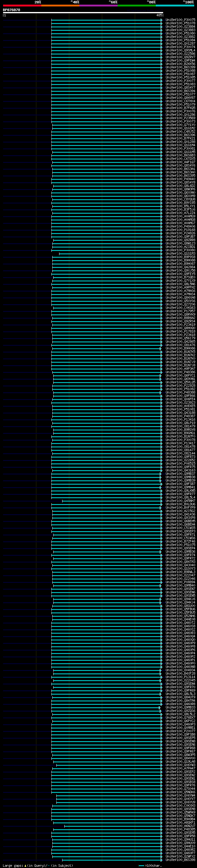Select hit UniRef100_P51084
Viewport: 197px width, 868px height.
point(180,40)
